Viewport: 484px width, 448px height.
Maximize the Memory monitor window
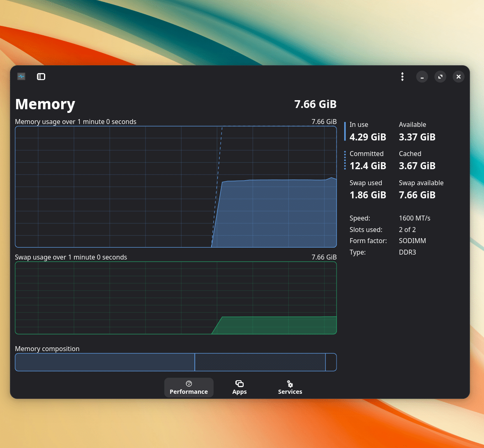440,77
